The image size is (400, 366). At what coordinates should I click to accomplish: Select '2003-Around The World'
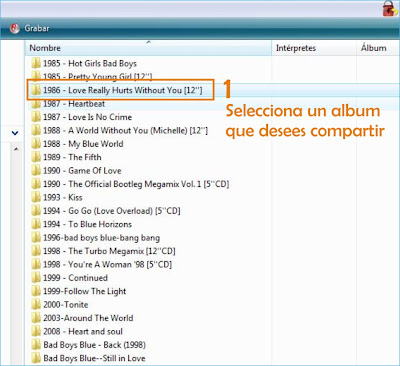(x=88, y=318)
